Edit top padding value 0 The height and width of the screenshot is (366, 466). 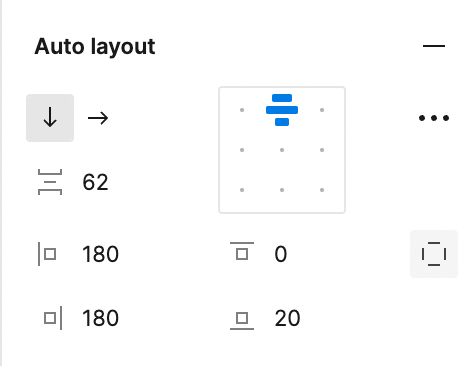281,254
